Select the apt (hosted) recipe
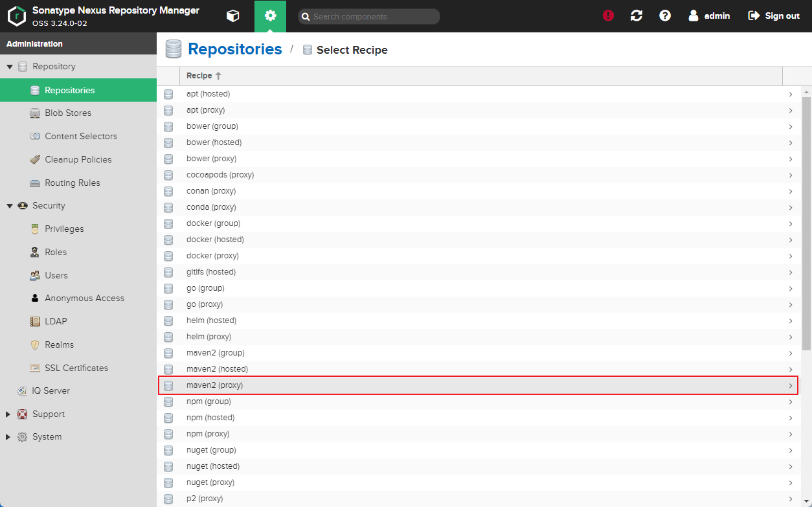Viewport: 812px width, 507px height. click(x=479, y=94)
